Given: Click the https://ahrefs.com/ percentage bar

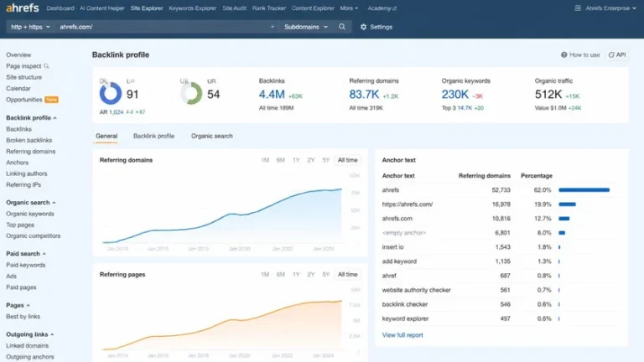Looking at the screenshot, I should coord(567,204).
